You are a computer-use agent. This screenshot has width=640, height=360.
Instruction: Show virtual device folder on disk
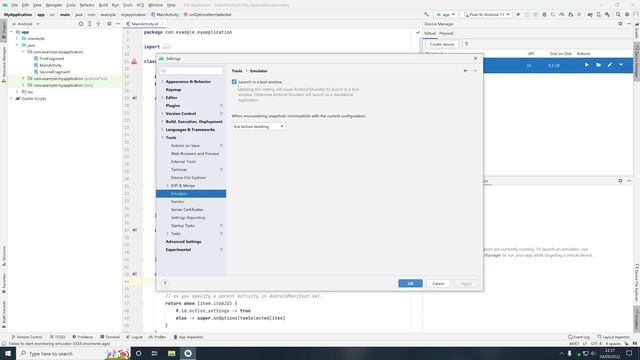[x=598, y=65]
